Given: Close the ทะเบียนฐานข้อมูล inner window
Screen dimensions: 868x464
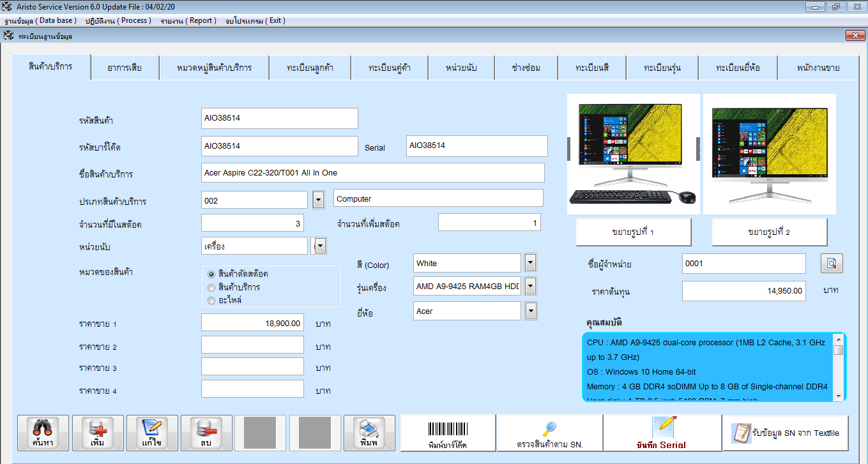Looking at the screenshot, I should tap(855, 36).
